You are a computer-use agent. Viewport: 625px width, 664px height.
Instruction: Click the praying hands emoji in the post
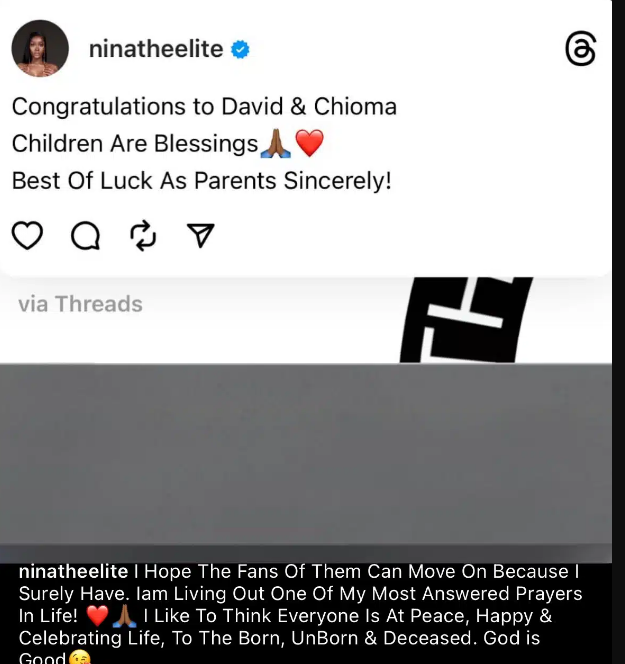(276, 143)
